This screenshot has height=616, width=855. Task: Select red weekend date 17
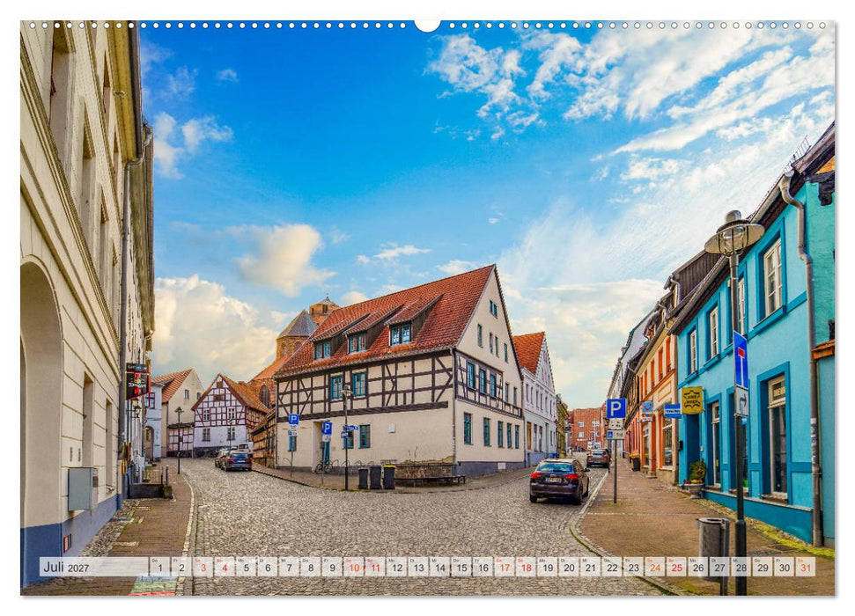[505, 567]
